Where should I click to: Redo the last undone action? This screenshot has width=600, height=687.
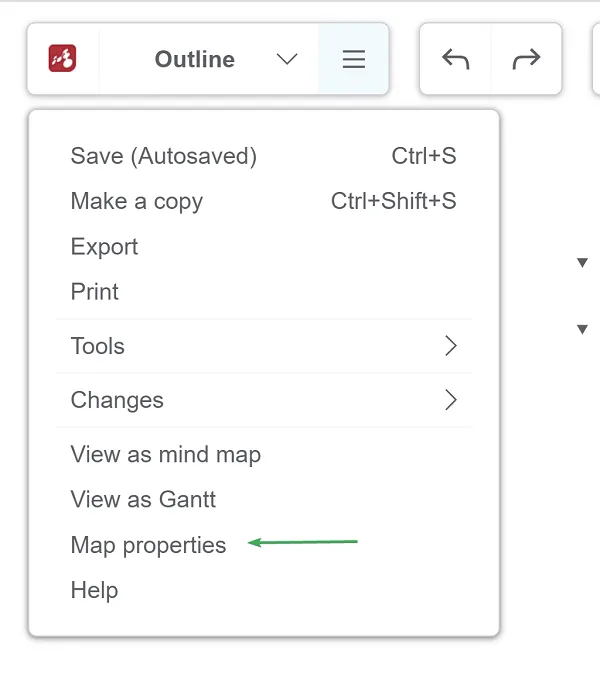coord(525,59)
